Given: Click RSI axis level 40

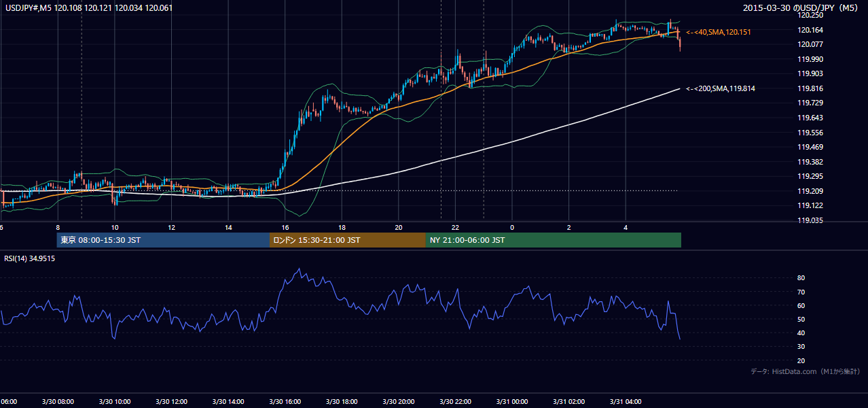Looking at the screenshot, I should coord(801,333).
